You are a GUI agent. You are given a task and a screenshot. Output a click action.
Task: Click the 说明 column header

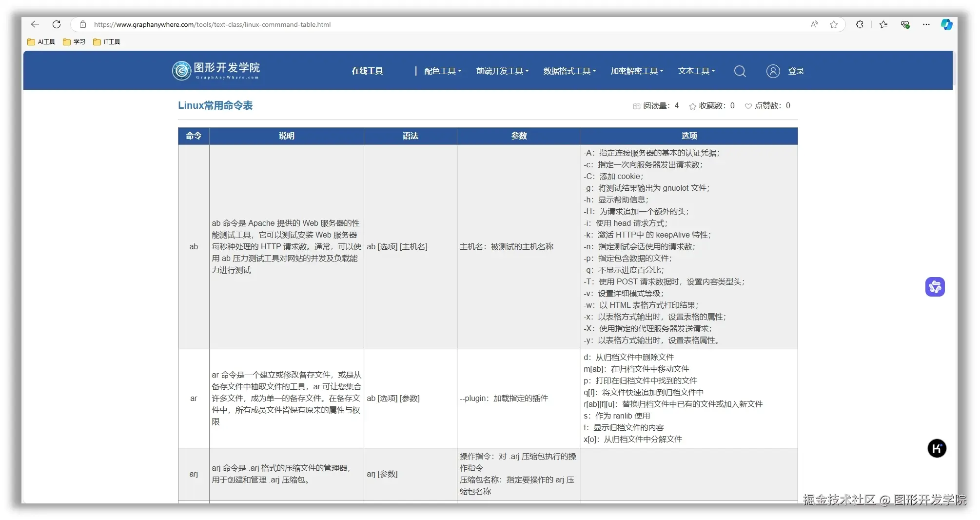click(287, 136)
